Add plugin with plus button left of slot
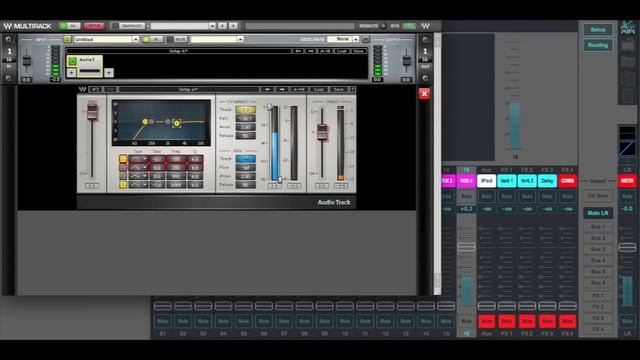Screen dimensions: 640x360 [x=71, y=73]
